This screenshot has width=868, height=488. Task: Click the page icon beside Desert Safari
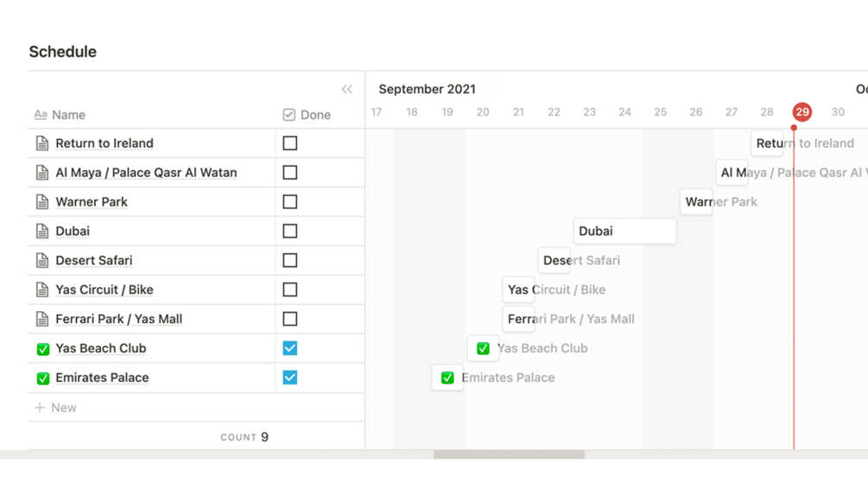pos(42,261)
